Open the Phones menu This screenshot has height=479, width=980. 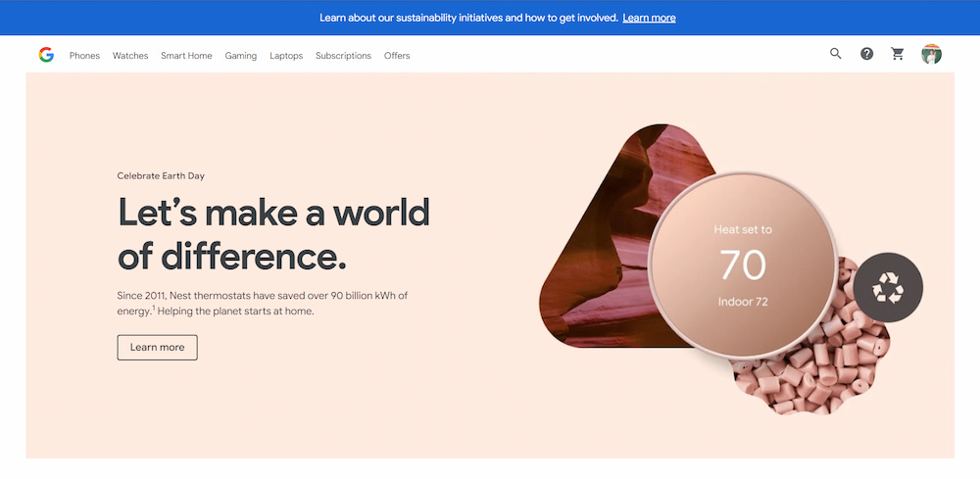point(84,56)
